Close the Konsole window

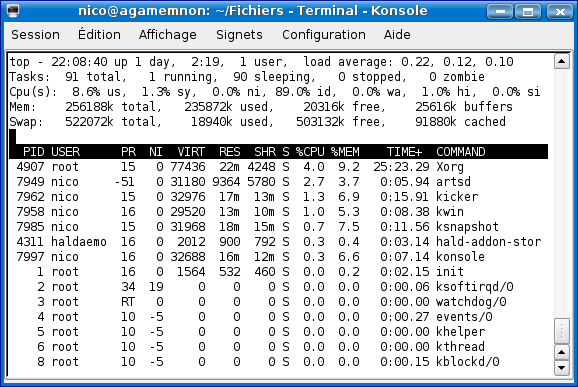[560, 11]
